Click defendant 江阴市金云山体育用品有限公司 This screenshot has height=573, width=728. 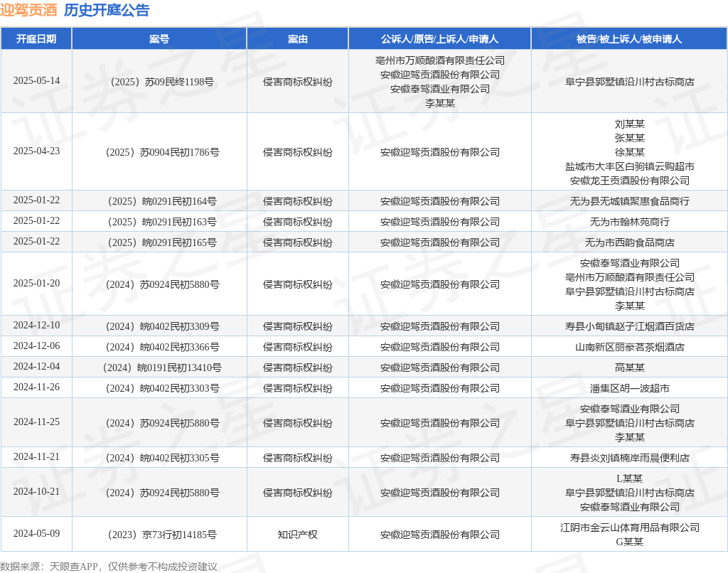tap(630, 528)
